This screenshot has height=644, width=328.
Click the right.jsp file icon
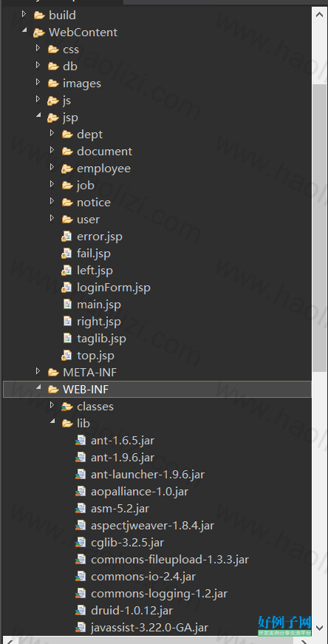tap(68, 321)
